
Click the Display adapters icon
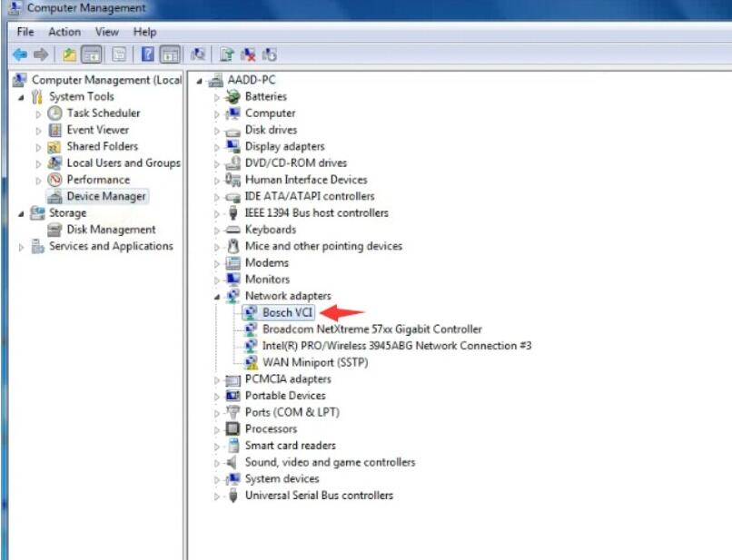[x=232, y=146]
